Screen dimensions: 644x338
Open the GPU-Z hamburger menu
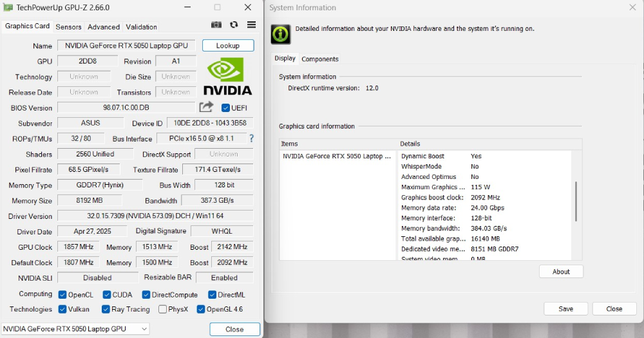[251, 25]
